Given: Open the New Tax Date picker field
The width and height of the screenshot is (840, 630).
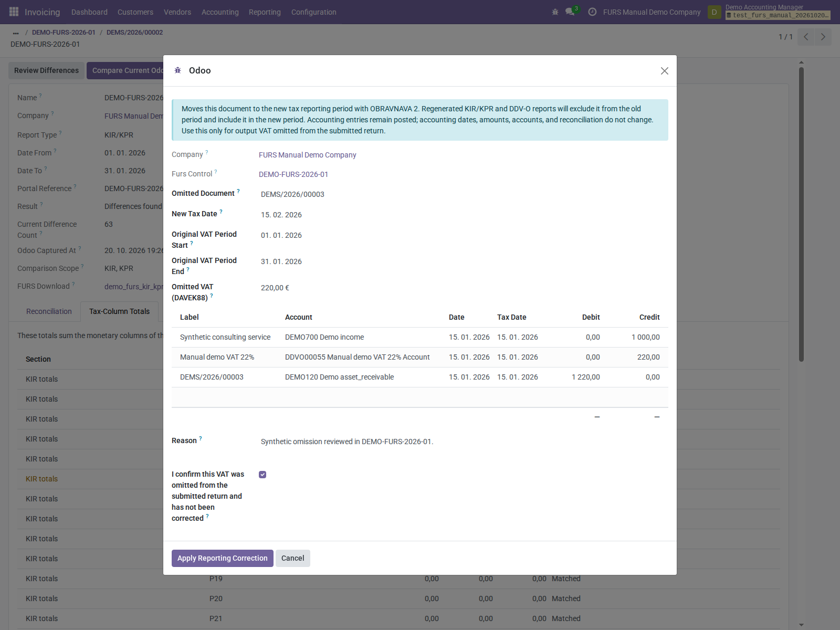Looking at the screenshot, I should pos(464,215).
